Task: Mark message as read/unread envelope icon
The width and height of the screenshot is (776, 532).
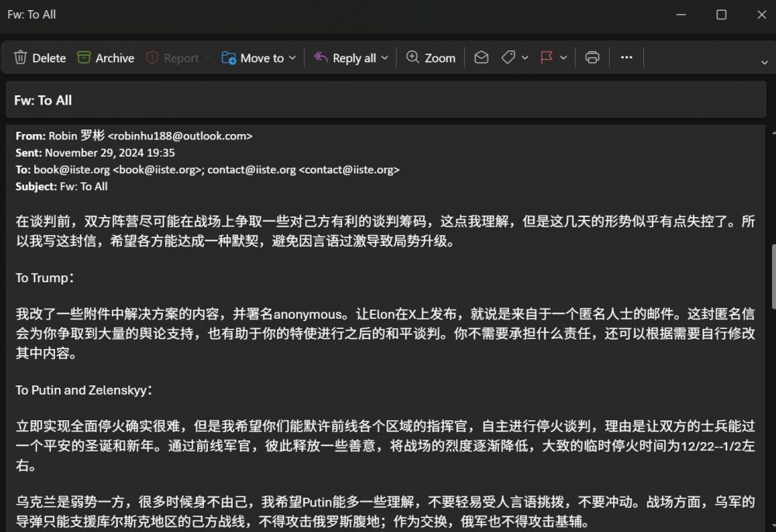Action: [481, 58]
